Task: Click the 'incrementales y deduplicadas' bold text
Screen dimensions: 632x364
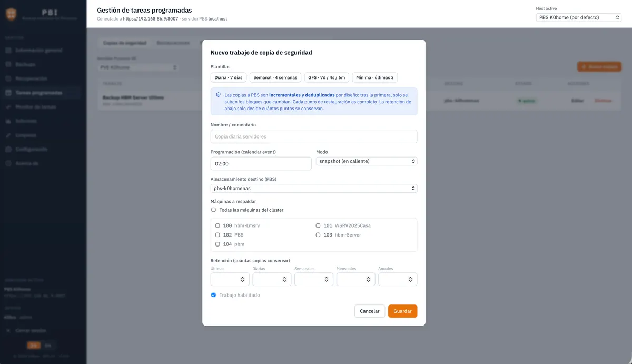Action: (302, 95)
